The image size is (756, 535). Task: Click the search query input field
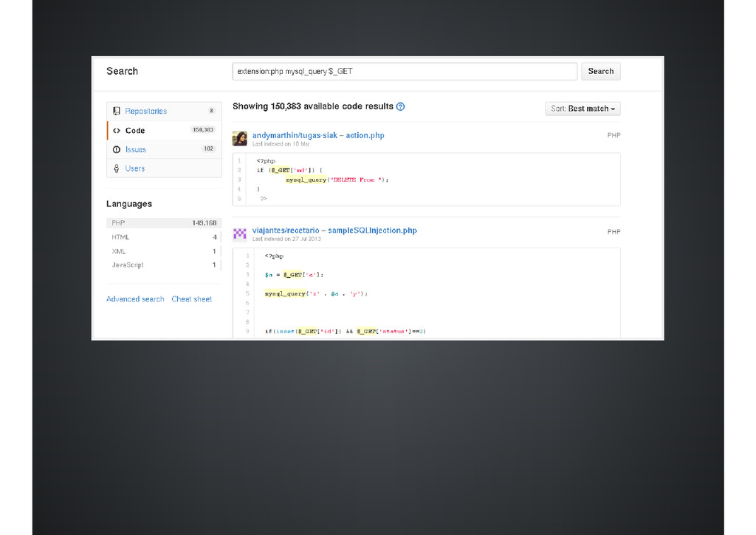click(405, 72)
